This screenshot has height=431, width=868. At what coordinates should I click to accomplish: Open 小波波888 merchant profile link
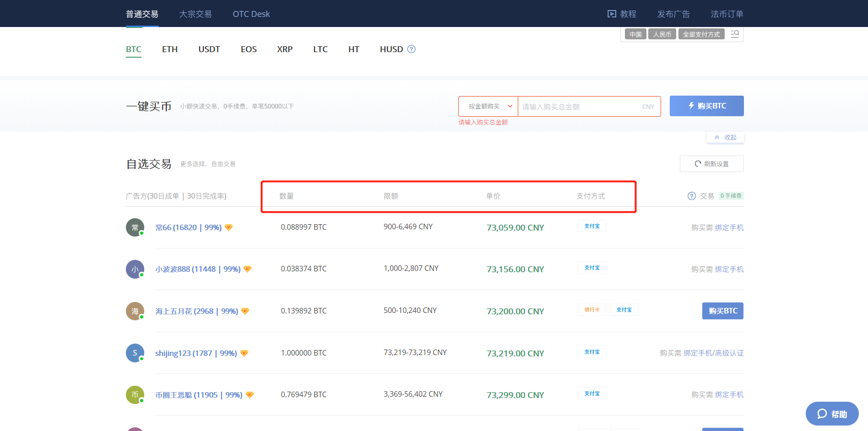click(197, 269)
